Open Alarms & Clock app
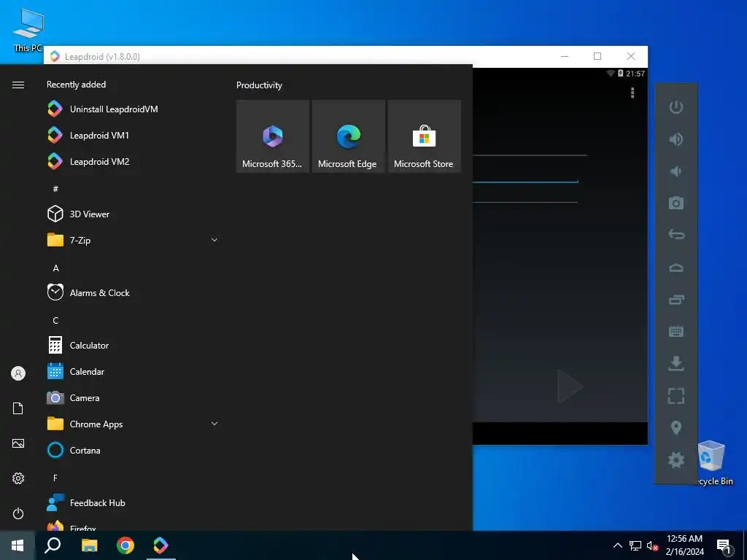This screenshot has width=747, height=560. pos(133,293)
